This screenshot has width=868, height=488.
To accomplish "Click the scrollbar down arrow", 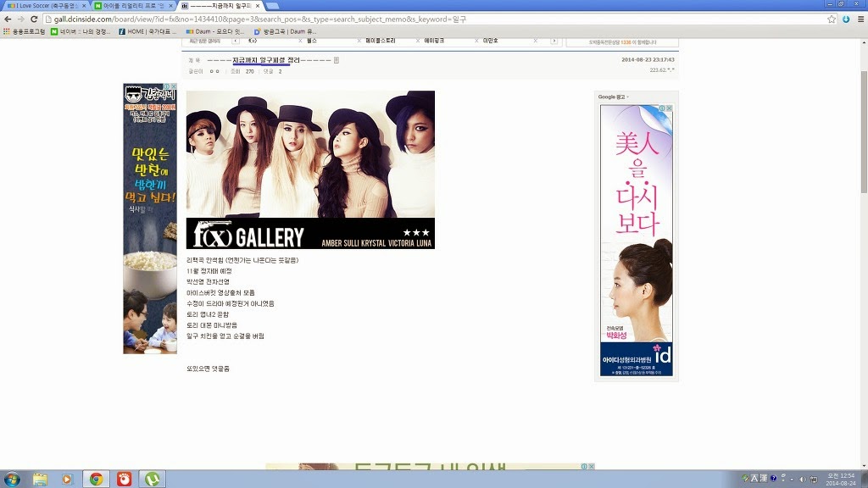I will click(864, 467).
